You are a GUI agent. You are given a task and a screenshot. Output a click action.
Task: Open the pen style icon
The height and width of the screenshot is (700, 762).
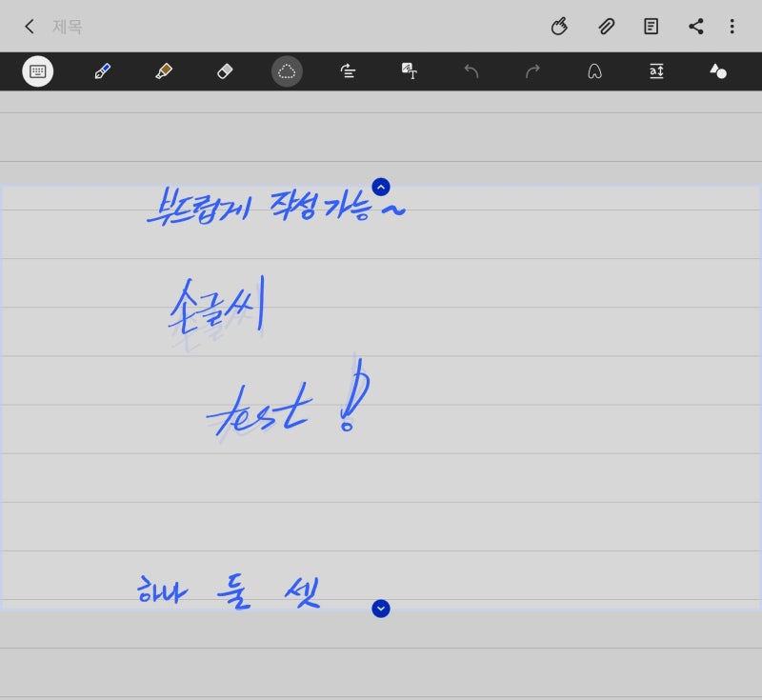pyautogui.click(x=594, y=71)
